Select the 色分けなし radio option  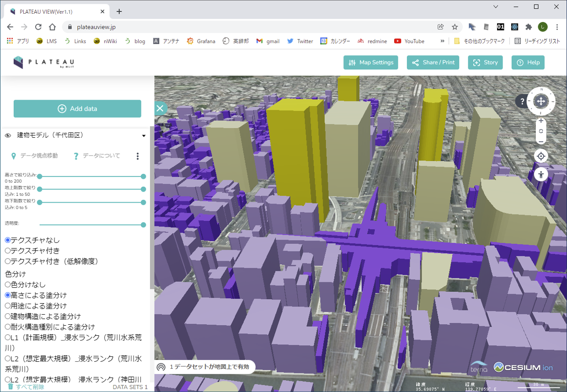point(8,285)
